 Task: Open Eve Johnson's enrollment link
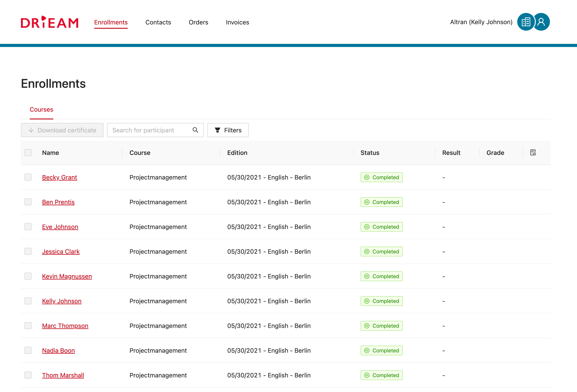click(x=60, y=227)
